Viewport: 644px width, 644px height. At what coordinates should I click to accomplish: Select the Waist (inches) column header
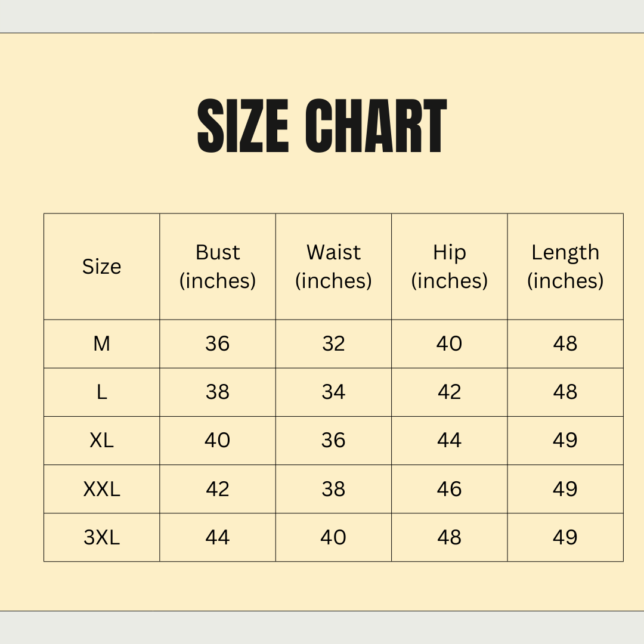[x=333, y=267]
